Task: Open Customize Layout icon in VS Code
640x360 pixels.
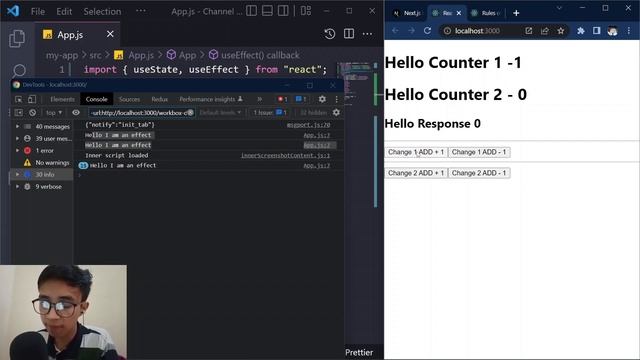Action: (x=306, y=11)
